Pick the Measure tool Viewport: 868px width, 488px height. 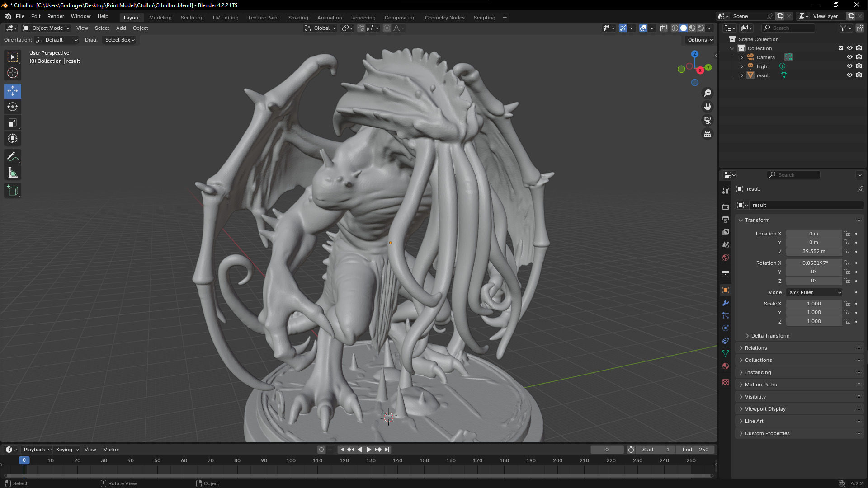[13, 173]
